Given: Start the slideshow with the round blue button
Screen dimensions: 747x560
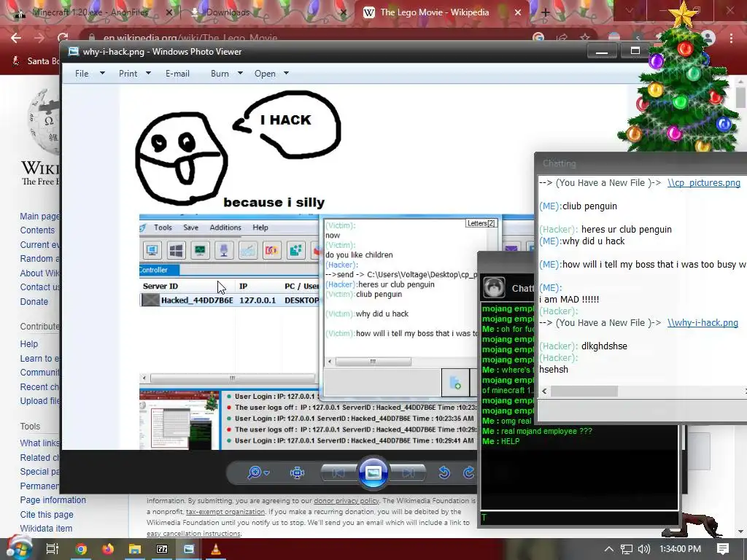Looking at the screenshot, I should click(373, 472).
